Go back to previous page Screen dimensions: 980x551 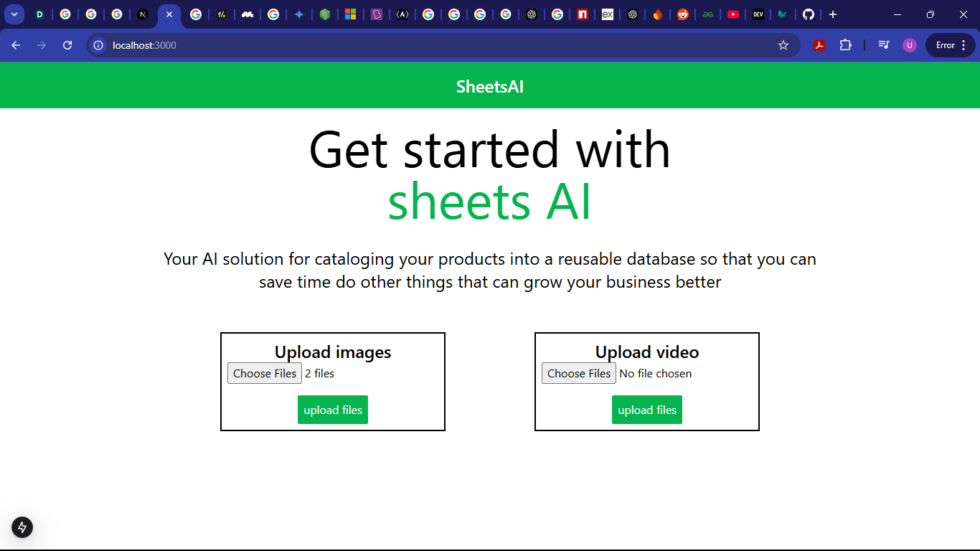16,45
